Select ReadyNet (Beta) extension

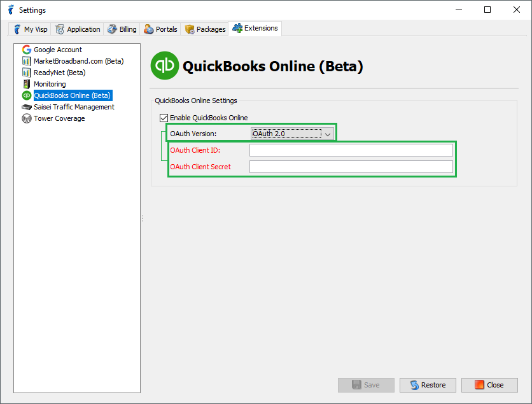[x=60, y=73]
